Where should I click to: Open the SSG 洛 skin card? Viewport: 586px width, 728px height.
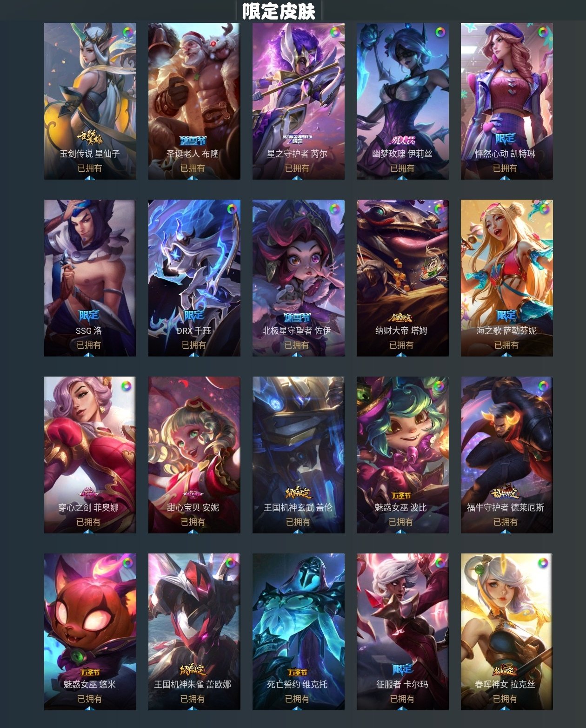point(90,278)
